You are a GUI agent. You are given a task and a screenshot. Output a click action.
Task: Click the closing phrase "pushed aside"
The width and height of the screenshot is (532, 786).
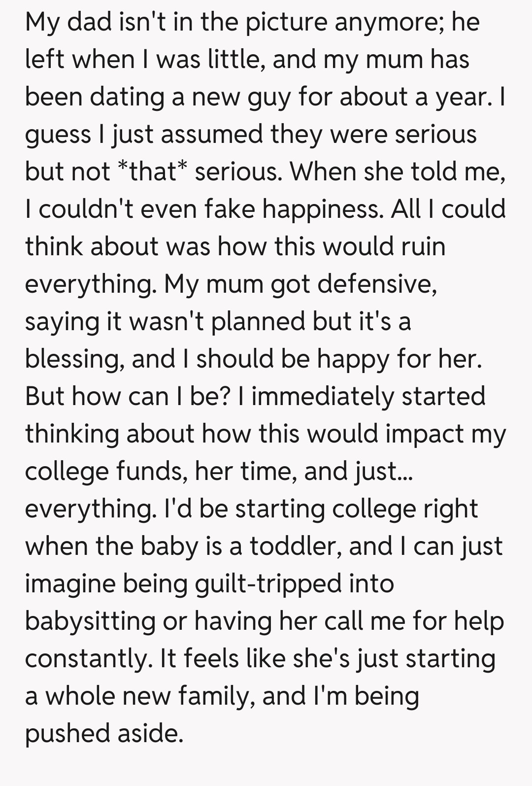tap(104, 734)
